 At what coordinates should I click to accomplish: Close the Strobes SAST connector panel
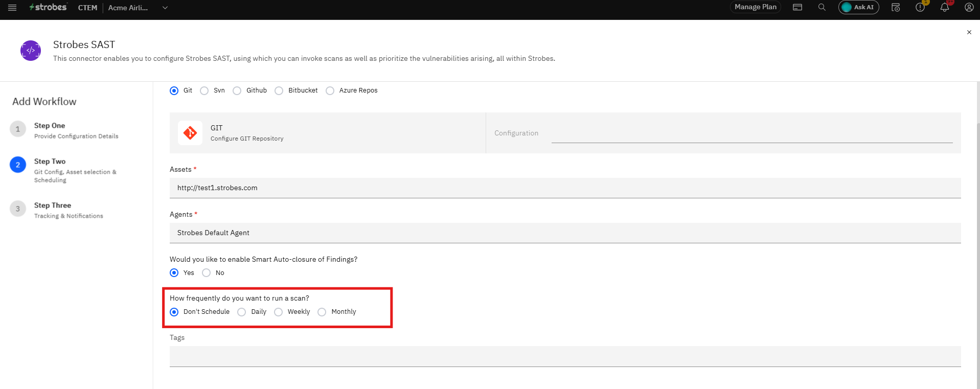(x=969, y=32)
